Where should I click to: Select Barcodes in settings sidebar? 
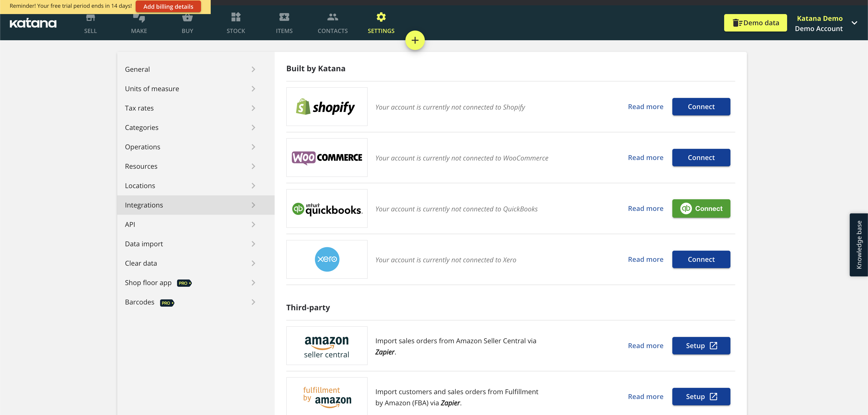point(196,302)
